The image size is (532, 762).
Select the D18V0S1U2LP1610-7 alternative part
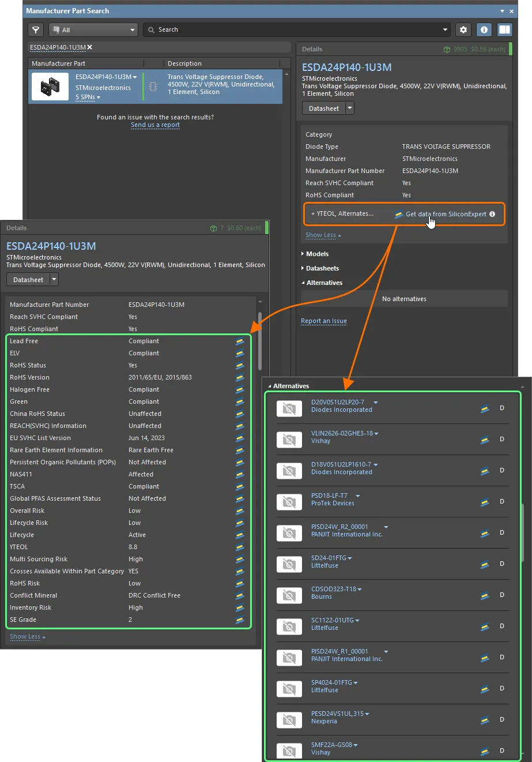[341, 464]
